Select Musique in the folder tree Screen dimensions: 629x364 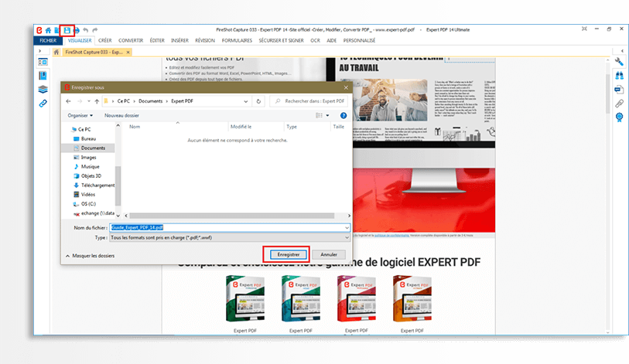(x=90, y=167)
